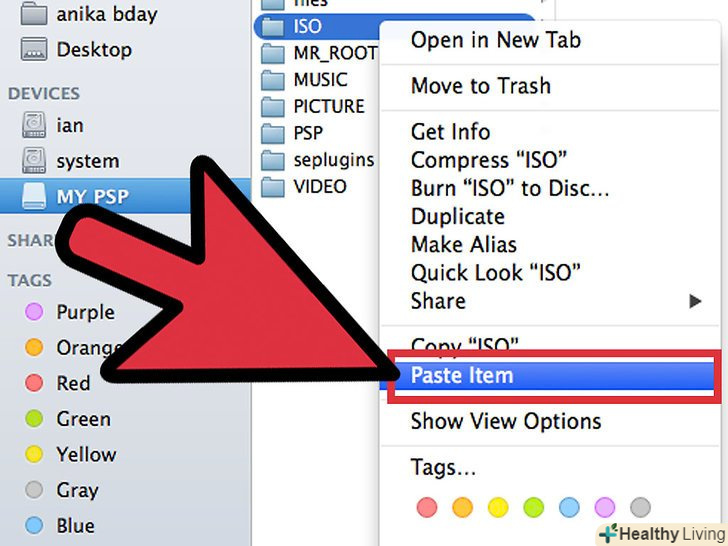Choose Paste Item from context menu
Image resolution: width=728 pixels, height=546 pixels.
click(553, 375)
